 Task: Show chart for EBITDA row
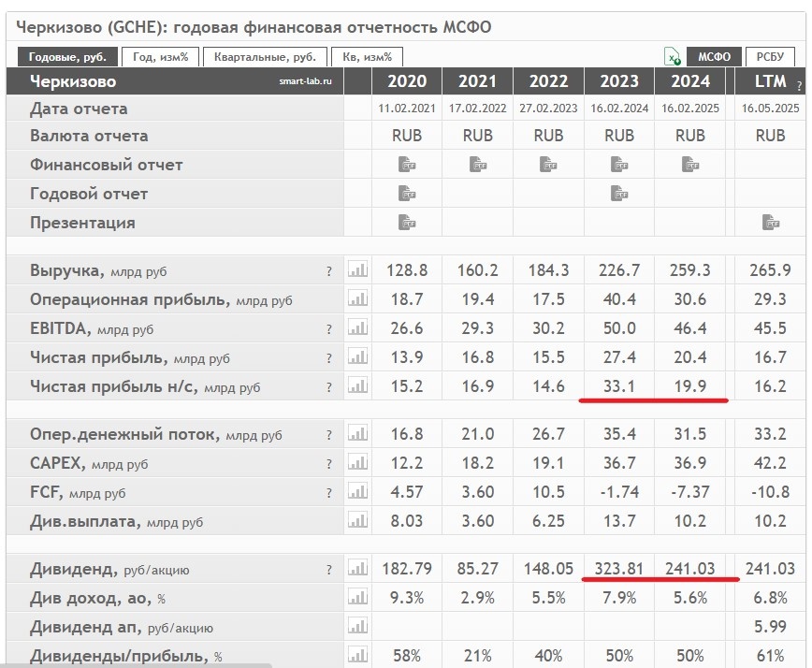358,327
